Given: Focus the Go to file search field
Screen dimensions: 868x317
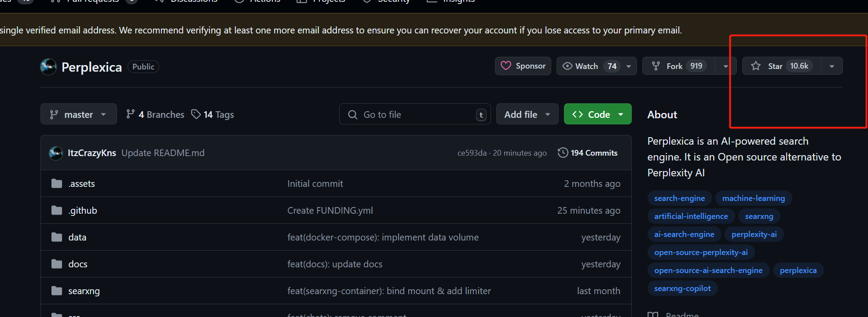Looking at the screenshot, I should 415,114.
